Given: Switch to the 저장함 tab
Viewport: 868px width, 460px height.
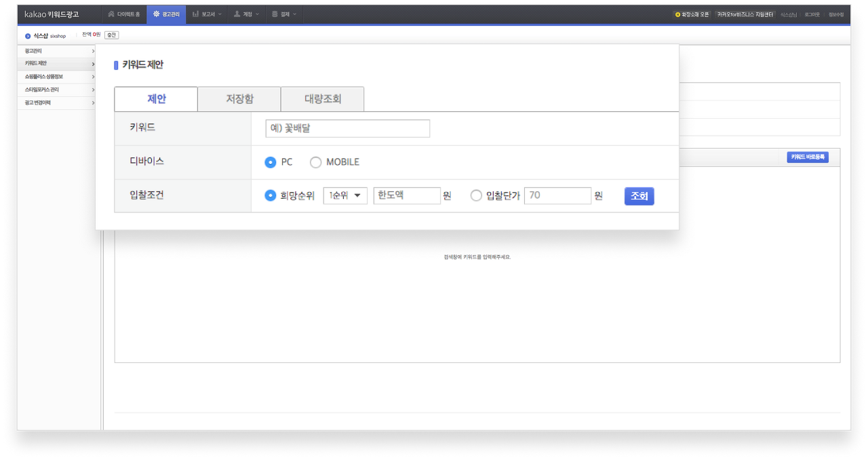Looking at the screenshot, I should click(x=239, y=99).
